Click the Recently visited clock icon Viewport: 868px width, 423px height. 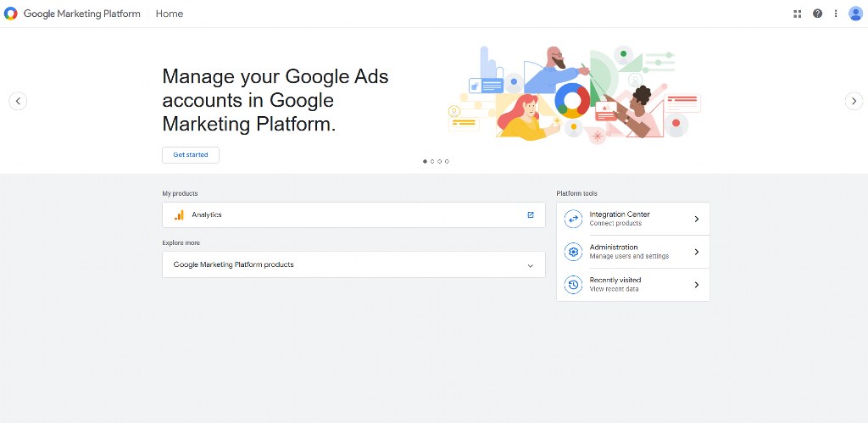click(573, 285)
